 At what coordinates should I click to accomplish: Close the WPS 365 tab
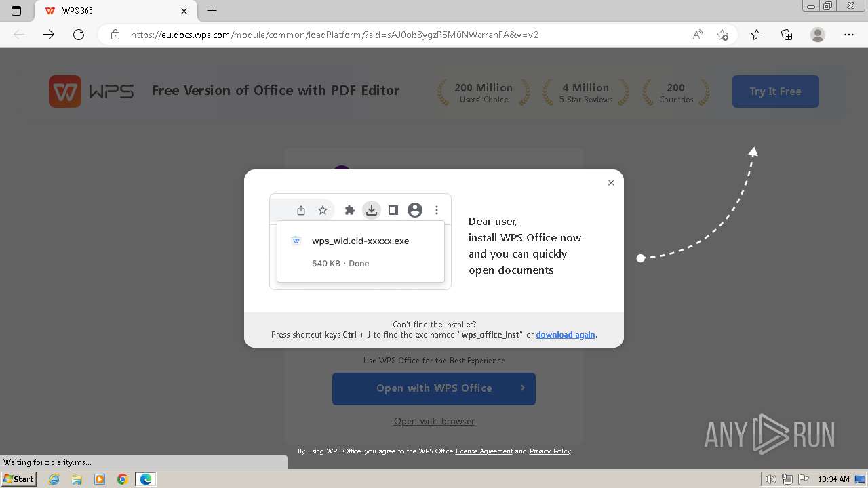point(184,11)
